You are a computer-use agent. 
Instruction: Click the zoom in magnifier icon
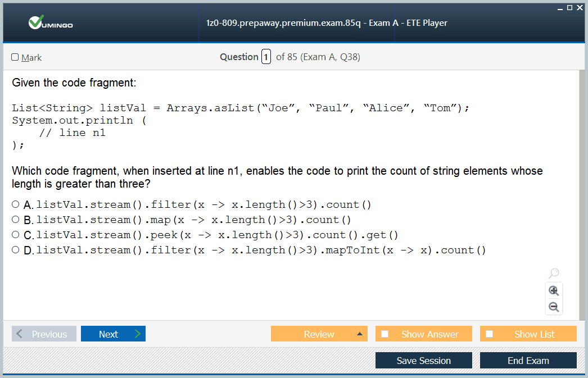(554, 290)
